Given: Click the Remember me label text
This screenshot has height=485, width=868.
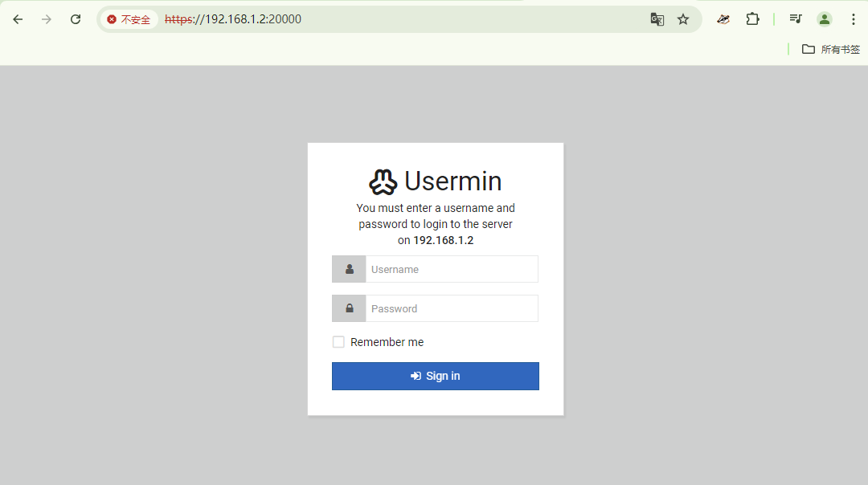Looking at the screenshot, I should point(387,342).
